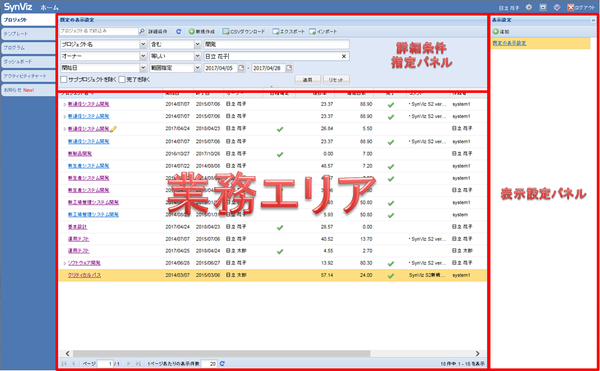Open calendar picker for 2017/04/05 date

tap(241, 68)
